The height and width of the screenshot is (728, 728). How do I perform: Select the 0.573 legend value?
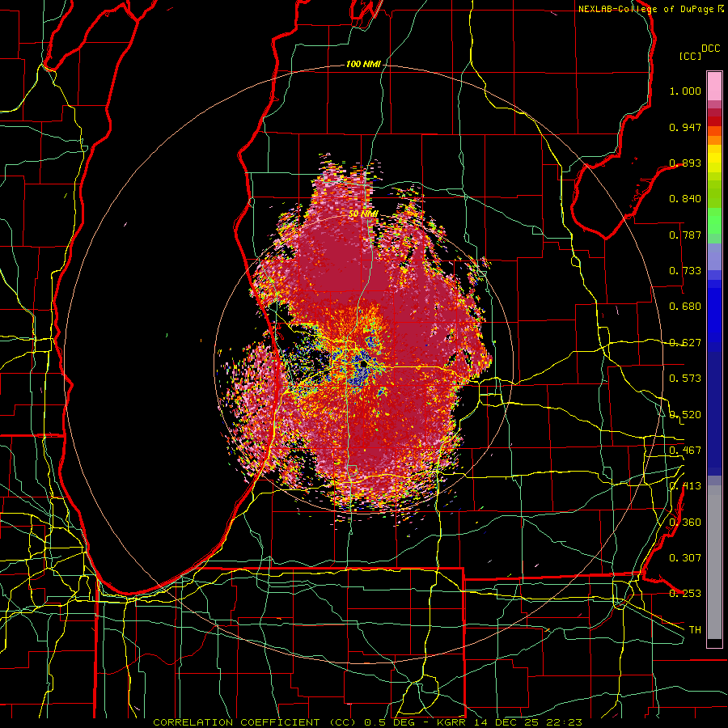tap(685, 379)
